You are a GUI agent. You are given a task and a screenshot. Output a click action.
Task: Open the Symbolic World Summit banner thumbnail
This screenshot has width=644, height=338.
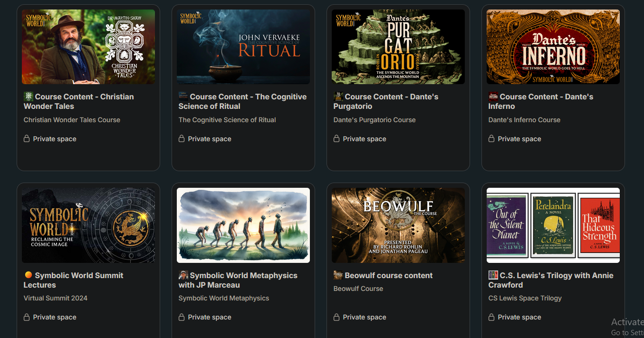pos(88,225)
